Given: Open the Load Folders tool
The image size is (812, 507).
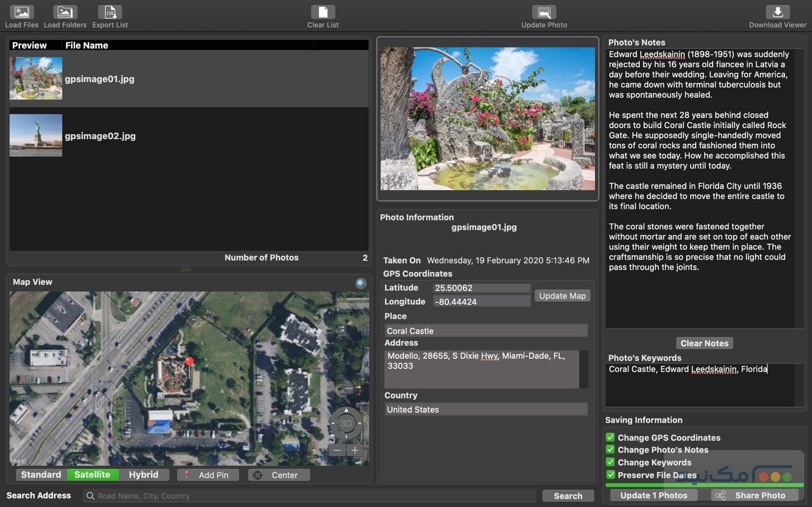Looking at the screenshot, I should 65,12.
